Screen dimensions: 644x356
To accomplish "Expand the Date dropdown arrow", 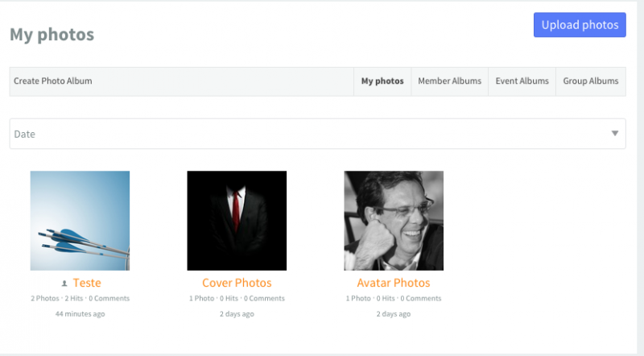I will (615, 133).
